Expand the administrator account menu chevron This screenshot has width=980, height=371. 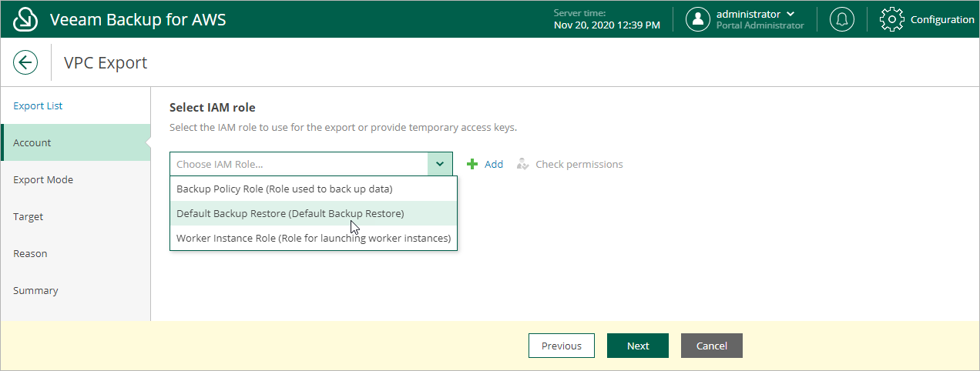point(790,14)
